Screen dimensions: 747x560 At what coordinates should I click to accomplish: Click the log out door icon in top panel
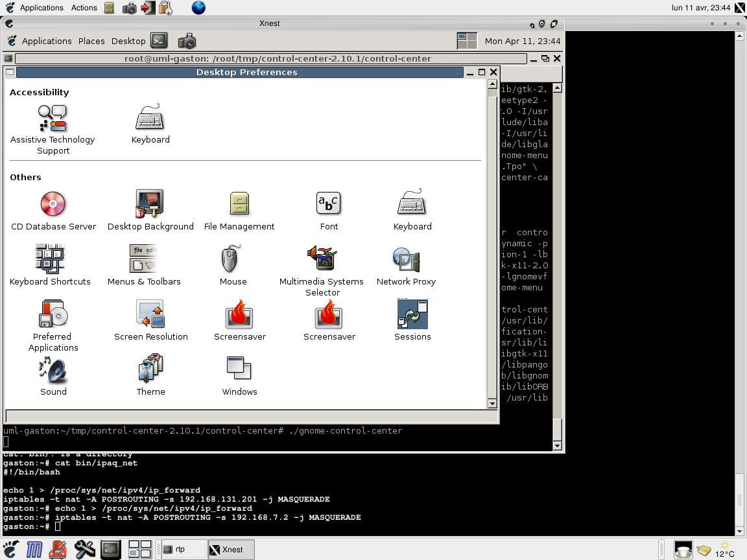point(148,8)
